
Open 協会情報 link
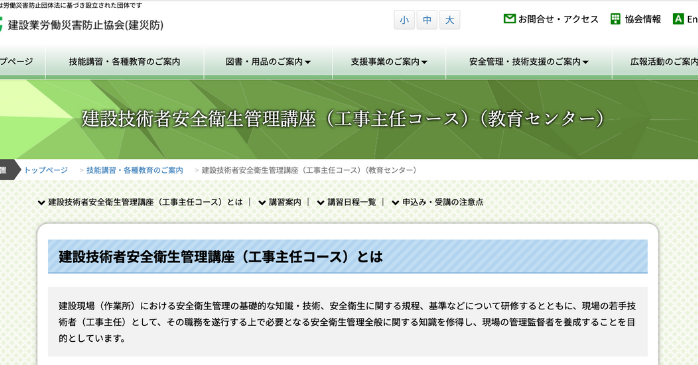coord(642,19)
